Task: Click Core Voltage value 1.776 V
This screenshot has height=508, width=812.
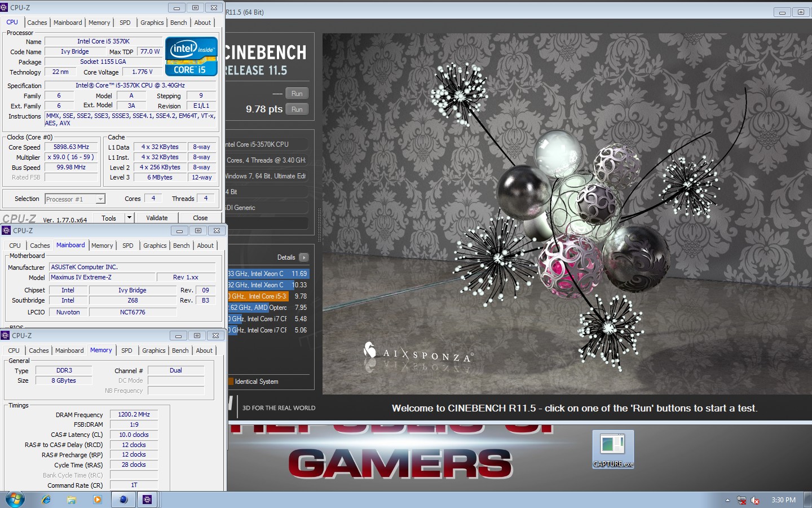Action: (142, 72)
